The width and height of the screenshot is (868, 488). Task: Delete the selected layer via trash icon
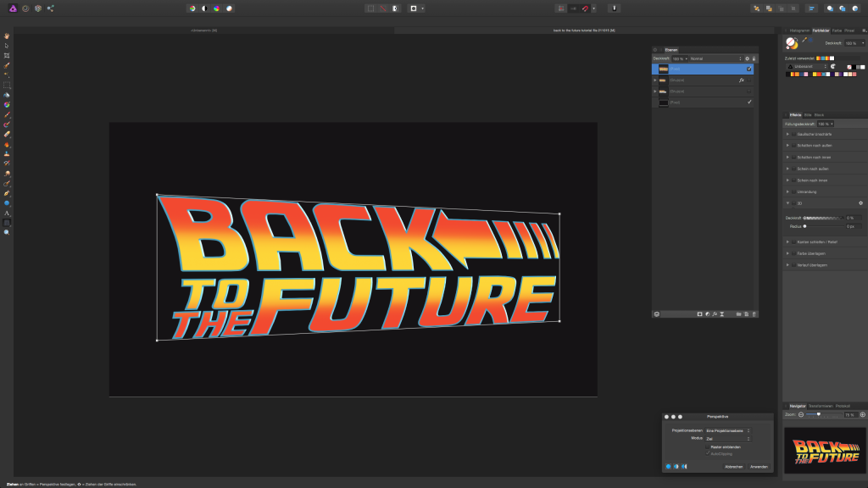754,314
